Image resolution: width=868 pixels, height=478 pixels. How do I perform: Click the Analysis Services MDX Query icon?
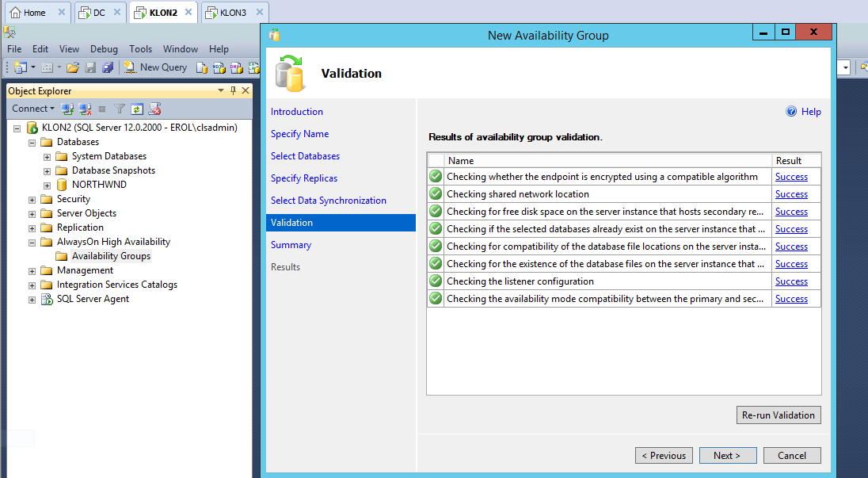pyautogui.click(x=219, y=67)
